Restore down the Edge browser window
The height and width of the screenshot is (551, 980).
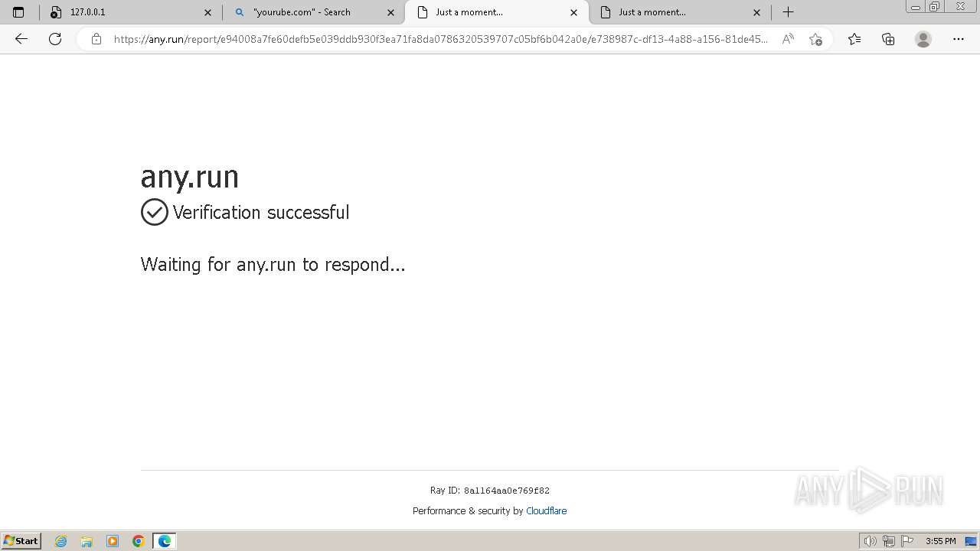click(935, 7)
